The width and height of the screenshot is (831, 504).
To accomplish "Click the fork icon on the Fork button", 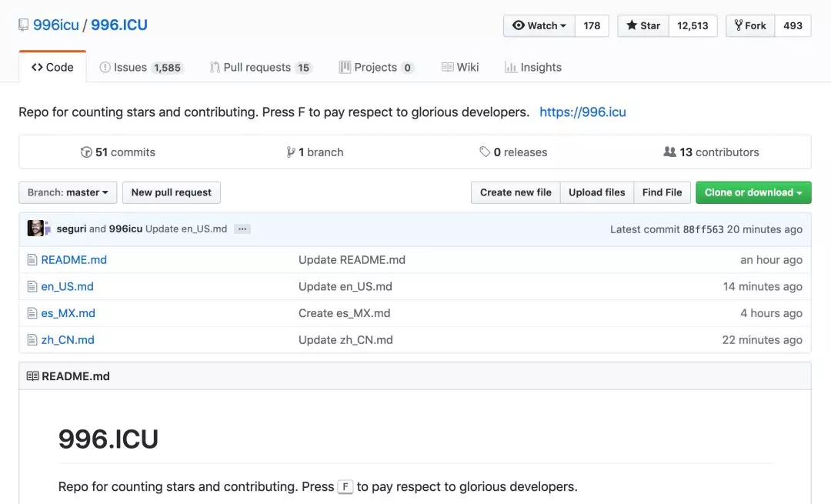I will coord(738,25).
